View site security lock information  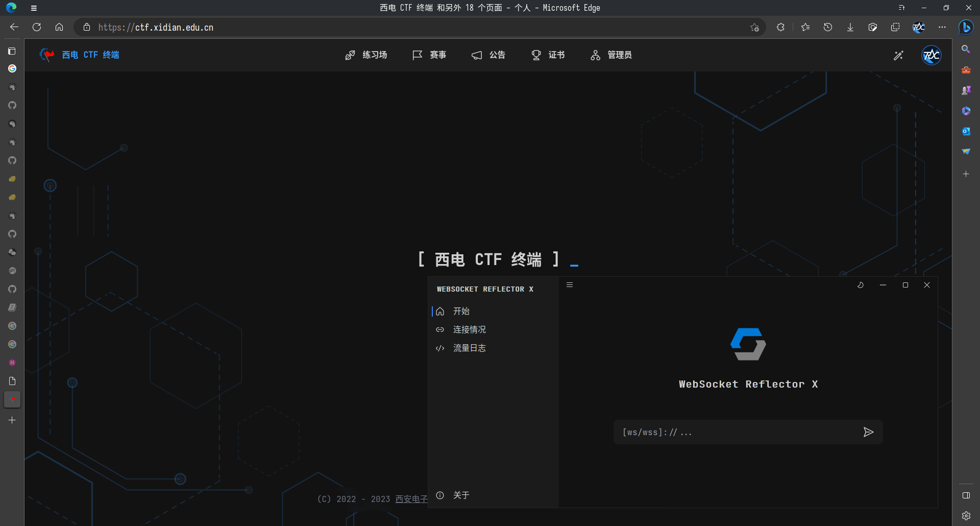tap(87, 27)
